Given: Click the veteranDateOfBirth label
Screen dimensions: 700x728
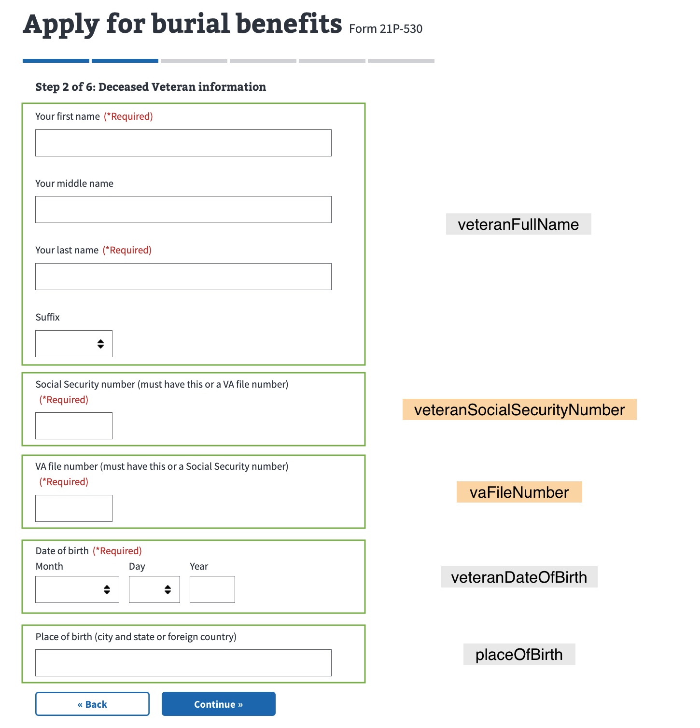Looking at the screenshot, I should pyautogui.click(x=519, y=576).
